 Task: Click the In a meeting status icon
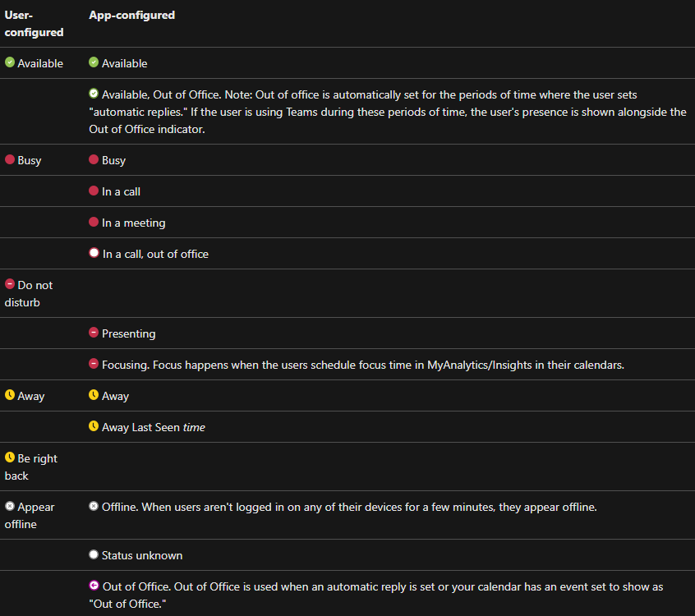coord(94,222)
